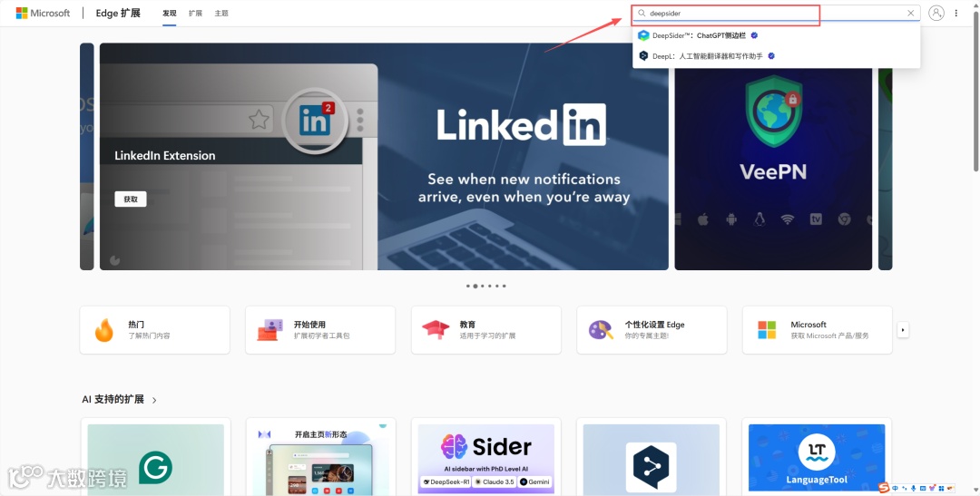
Task: Open the VeePN banner card
Action: click(x=773, y=169)
